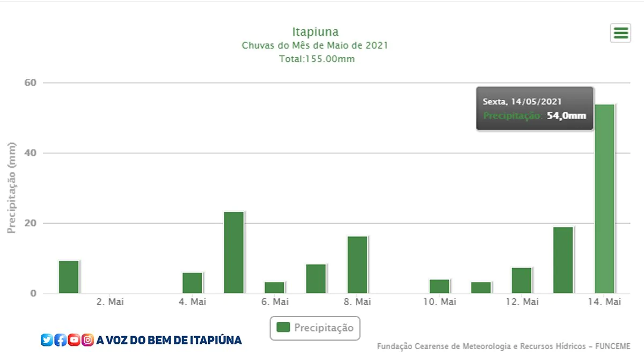Viewport: 644px width, 362px height.
Task: Select the bar at 4 Mai
Action: coord(192,283)
